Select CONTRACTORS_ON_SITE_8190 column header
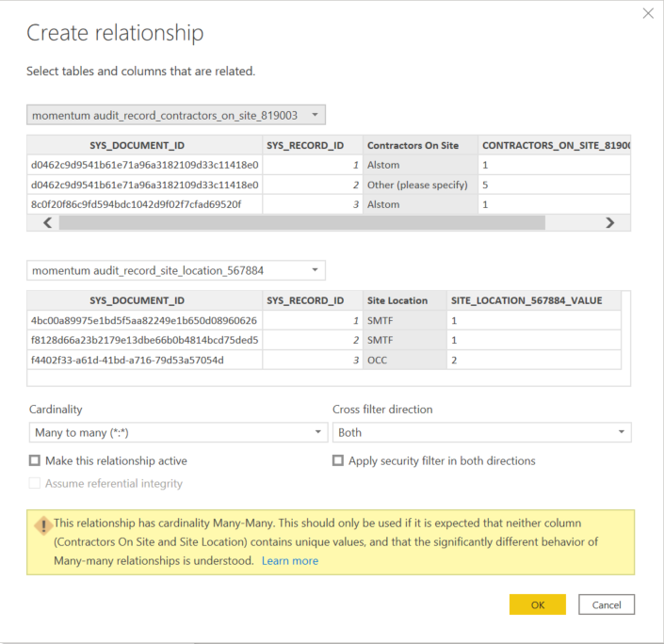The height and width of the screenshot is (644, 664). [555, 145]
